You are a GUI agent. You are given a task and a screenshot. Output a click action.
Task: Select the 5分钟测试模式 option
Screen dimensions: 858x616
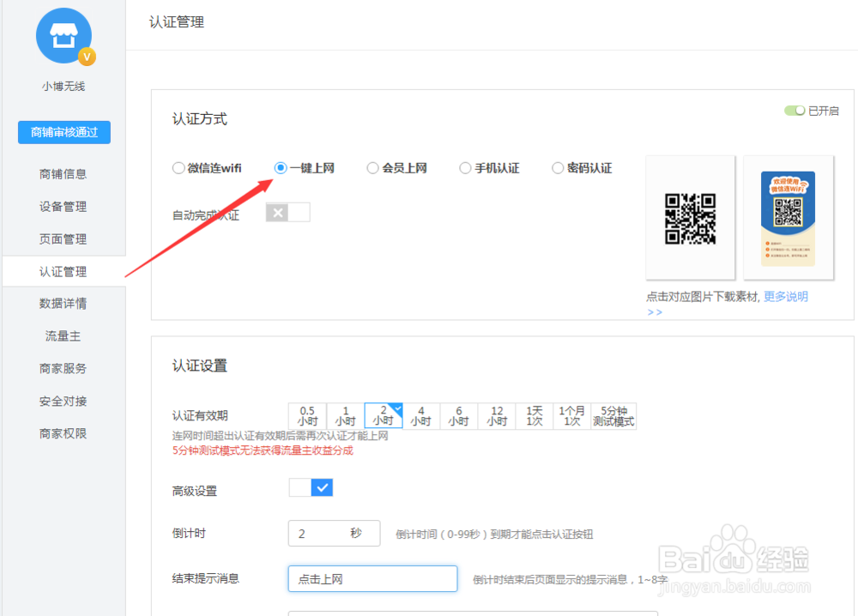tap(613, 415)
